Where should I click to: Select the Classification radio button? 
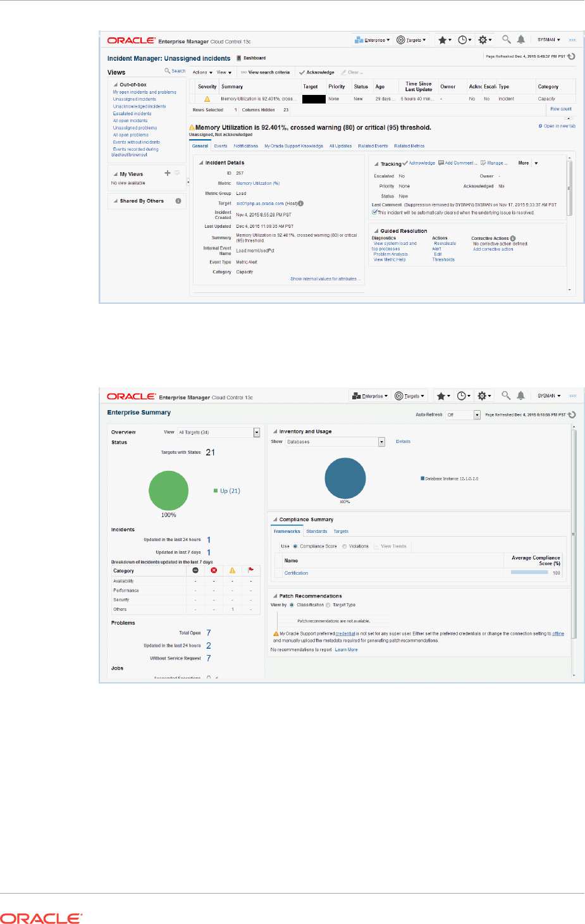292,605
